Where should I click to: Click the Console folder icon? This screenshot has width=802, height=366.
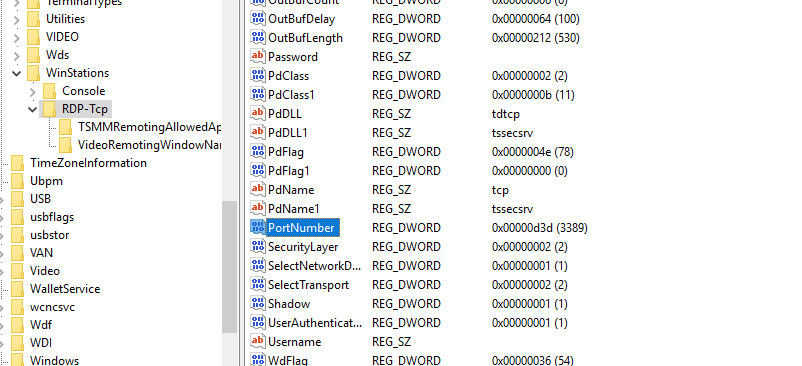50,91
